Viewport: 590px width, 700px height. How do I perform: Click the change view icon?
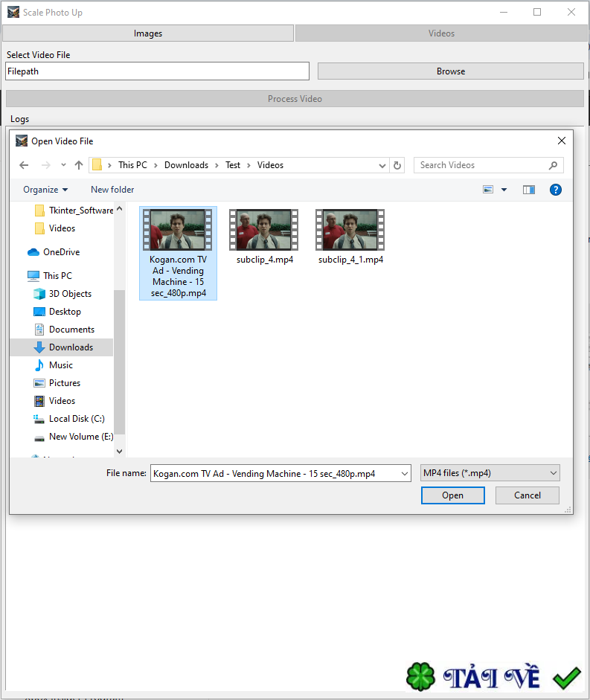(488, 190)
